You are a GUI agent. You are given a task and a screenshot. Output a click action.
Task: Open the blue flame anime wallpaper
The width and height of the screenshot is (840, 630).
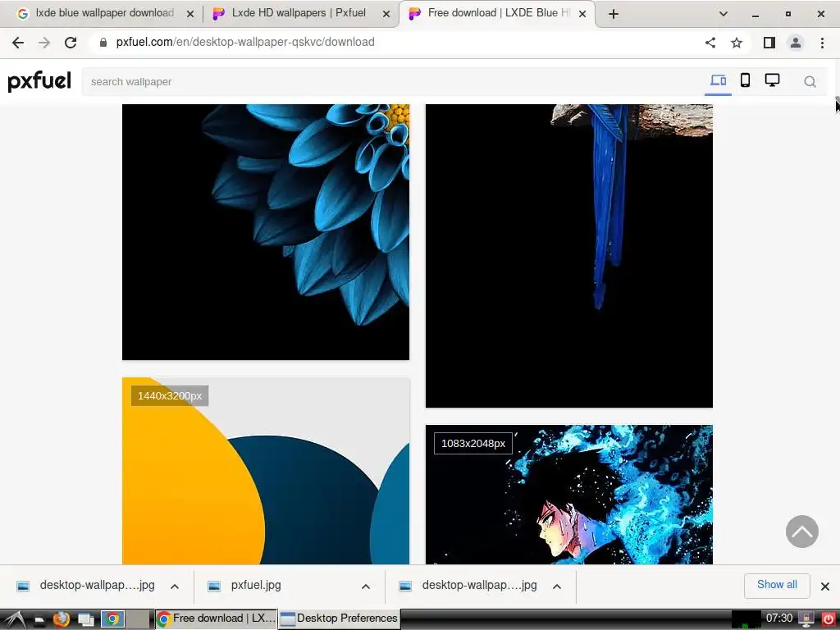pos(569,495)
